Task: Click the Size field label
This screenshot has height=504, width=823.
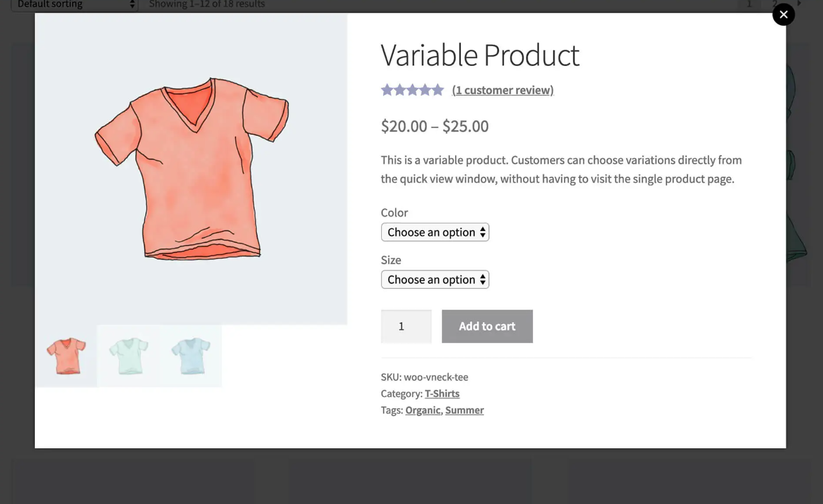Action: click(x=391, y=260)
